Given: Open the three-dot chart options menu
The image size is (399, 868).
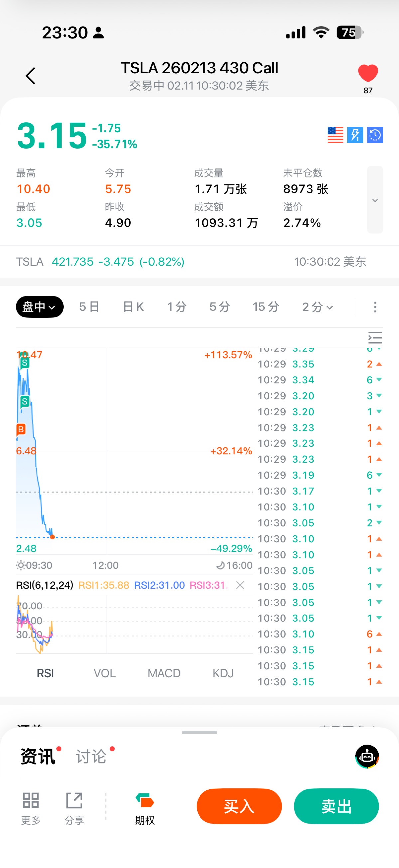Looking at the screenshot, I should [375, 307].
